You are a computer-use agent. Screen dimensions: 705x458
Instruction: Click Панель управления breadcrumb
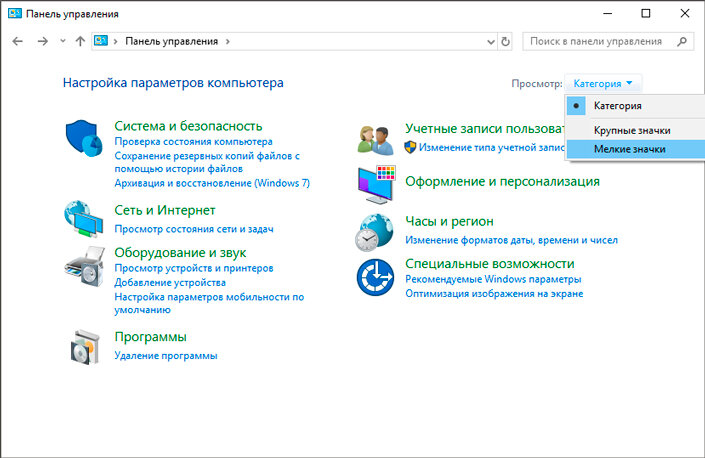(171, 41)
